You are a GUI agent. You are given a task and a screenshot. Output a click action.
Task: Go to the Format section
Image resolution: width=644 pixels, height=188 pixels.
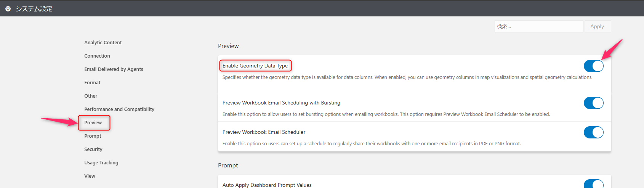92,83
